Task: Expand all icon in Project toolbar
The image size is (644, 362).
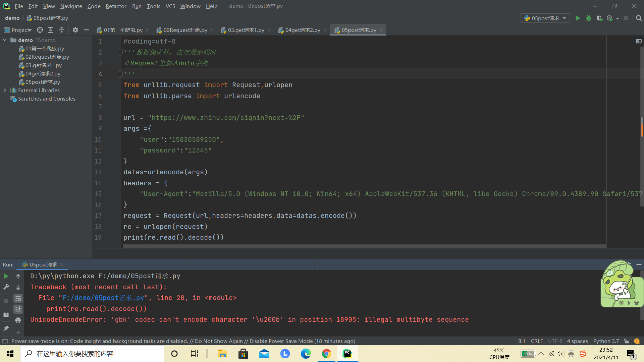Action: (51, 30)
